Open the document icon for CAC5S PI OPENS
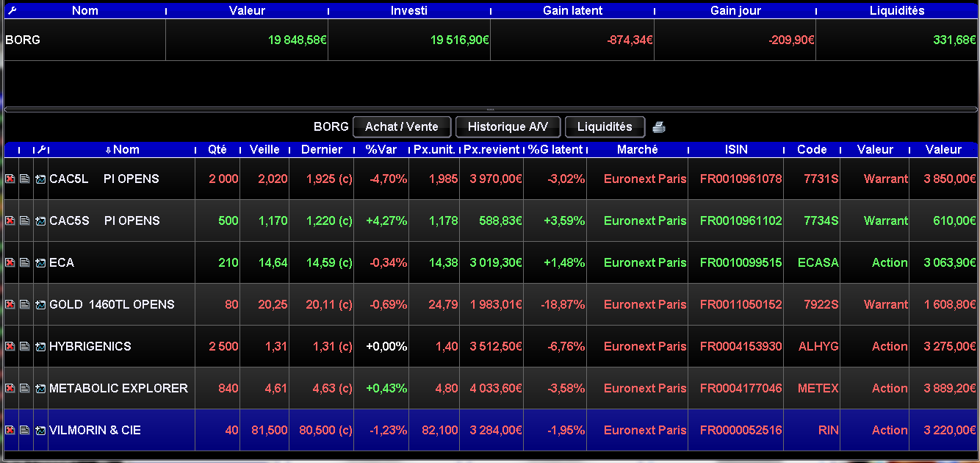980x463 pixels. [25, 220]
